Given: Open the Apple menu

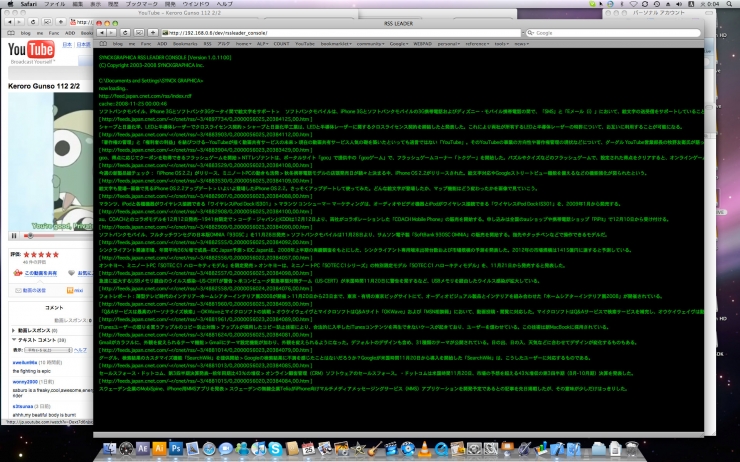Looking at the screenshot, I should pyautogui.click(x=10, y=4).
